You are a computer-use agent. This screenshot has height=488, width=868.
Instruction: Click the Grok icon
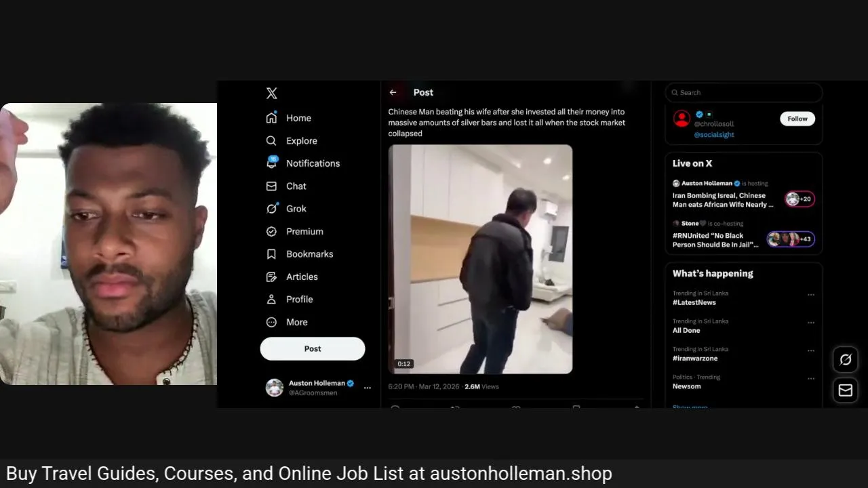pos(271,209)
